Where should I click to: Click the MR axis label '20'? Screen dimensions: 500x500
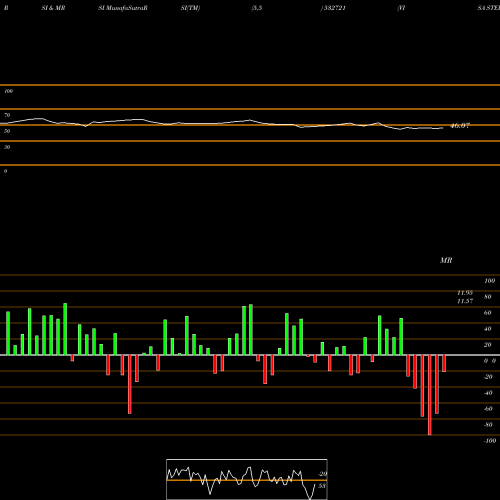[x=488, y=345]
